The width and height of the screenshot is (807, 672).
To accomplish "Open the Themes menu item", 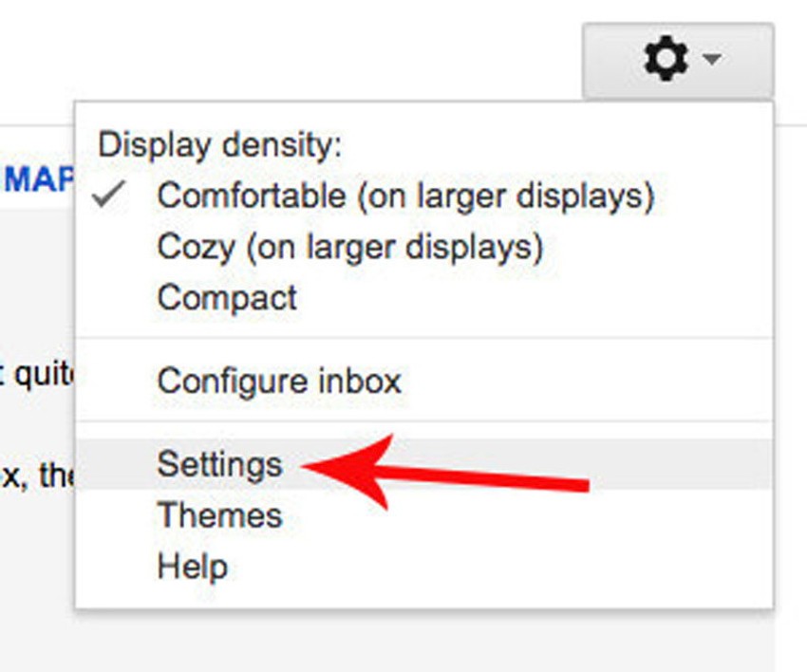I will (219, 516).
